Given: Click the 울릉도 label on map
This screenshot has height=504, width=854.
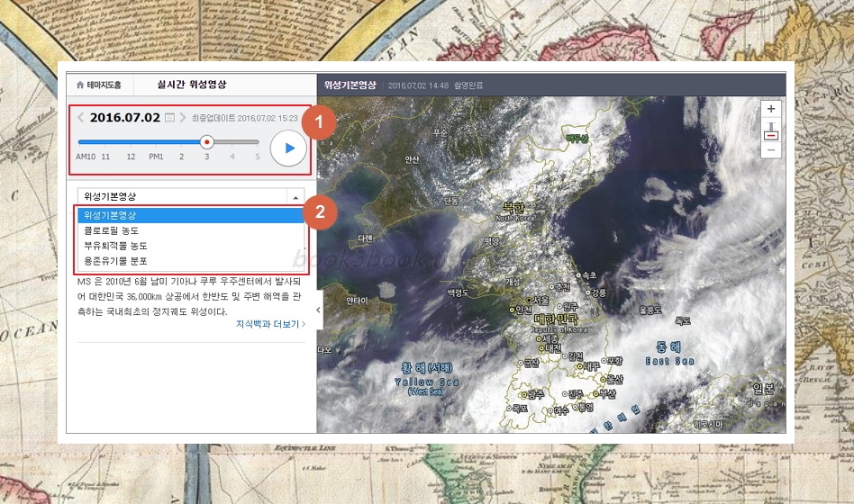Looking at the screenshot, I should point(650,310).
